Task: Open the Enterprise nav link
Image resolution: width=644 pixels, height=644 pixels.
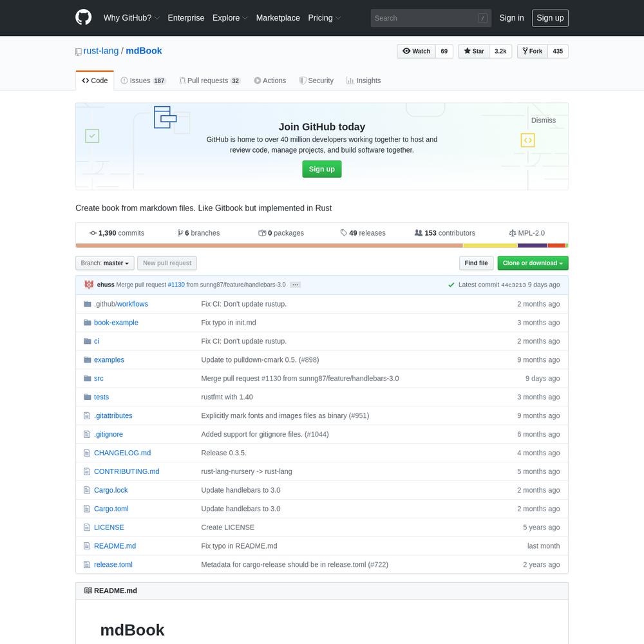Action: coord(185,18)
